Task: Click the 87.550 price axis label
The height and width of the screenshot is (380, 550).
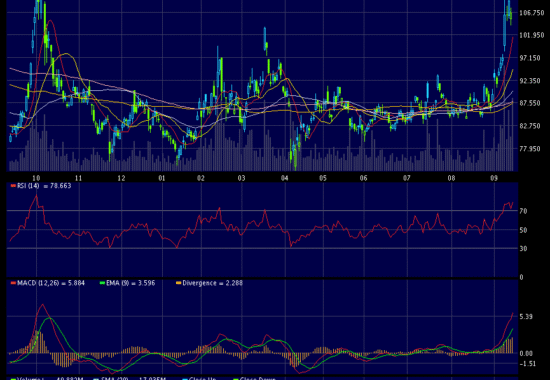Action: pyautogui.click(x=530, y=103)
